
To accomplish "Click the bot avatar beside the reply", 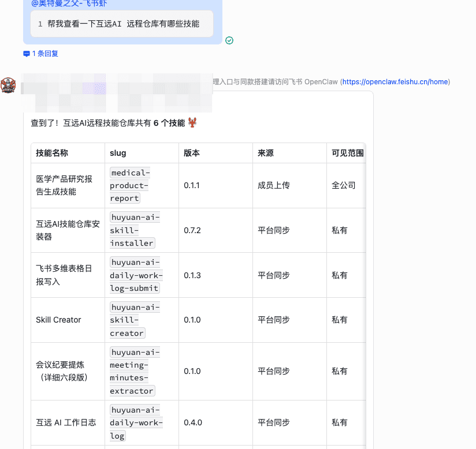I will 8,85.
